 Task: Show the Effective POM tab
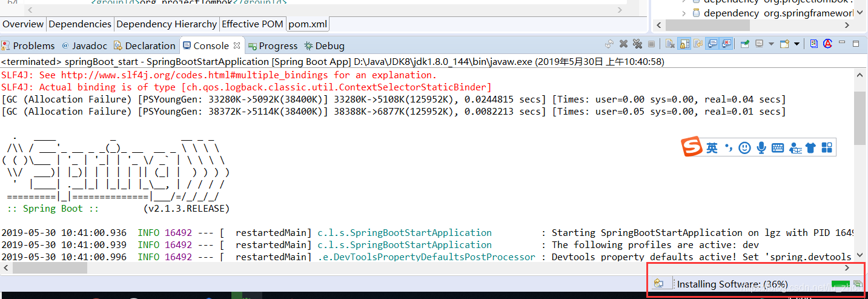coord(253,24)
